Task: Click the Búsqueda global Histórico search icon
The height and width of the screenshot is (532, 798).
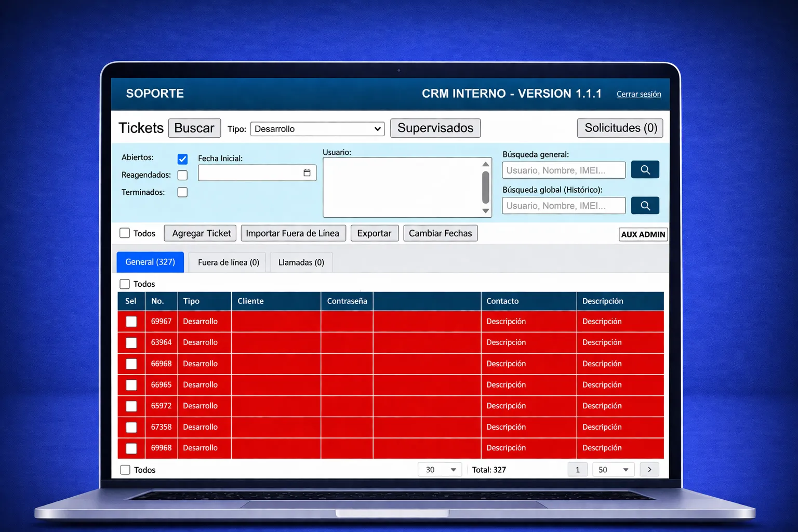Action: click(x=645, y=206)
